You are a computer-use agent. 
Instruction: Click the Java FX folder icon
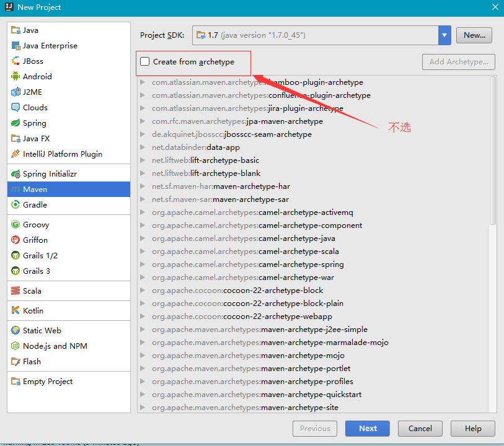pyautogui.click(x=15, y=138)
